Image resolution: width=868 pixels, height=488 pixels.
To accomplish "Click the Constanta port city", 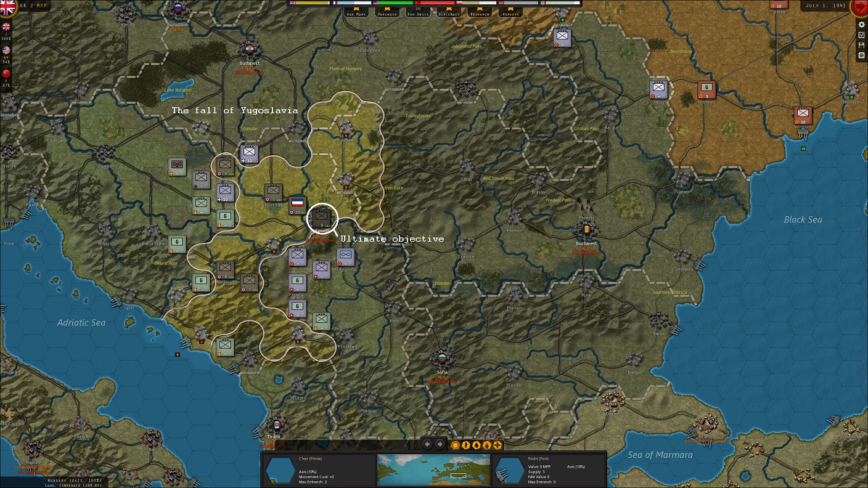I will coord(682,257).
